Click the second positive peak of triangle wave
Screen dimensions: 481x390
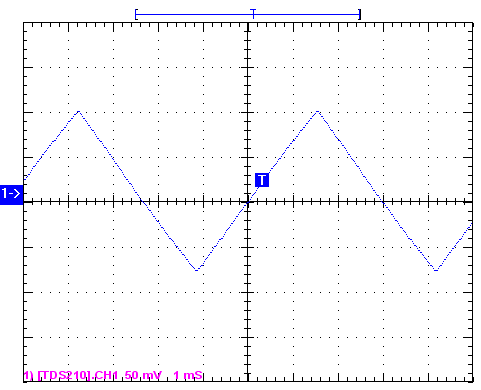[x=318, y=111]
